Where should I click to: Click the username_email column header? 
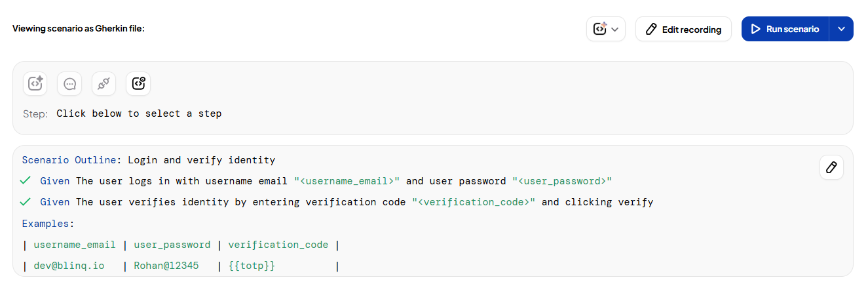tap(75, 245)
